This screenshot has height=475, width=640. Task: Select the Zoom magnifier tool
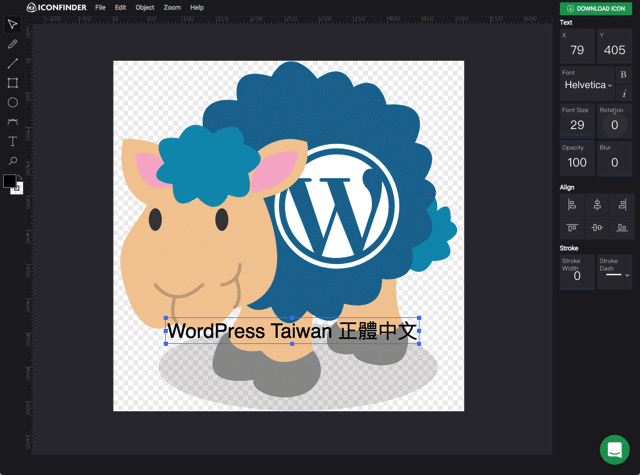pos(12,161)
